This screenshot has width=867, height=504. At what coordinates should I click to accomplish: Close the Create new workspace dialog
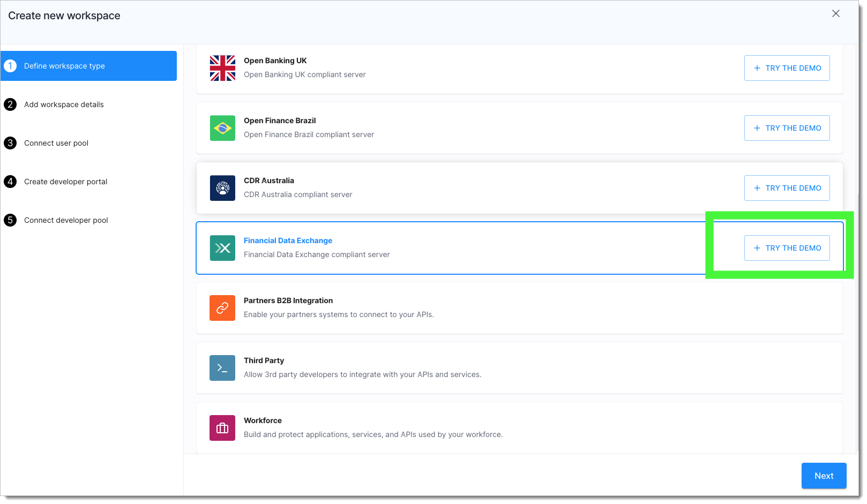(x=835, y=14)
